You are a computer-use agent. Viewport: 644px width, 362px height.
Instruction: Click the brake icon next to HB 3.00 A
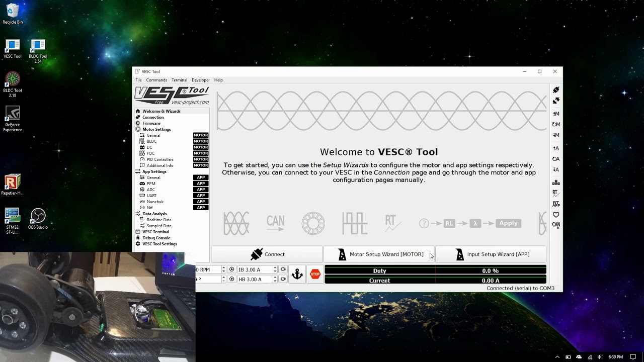283,279
